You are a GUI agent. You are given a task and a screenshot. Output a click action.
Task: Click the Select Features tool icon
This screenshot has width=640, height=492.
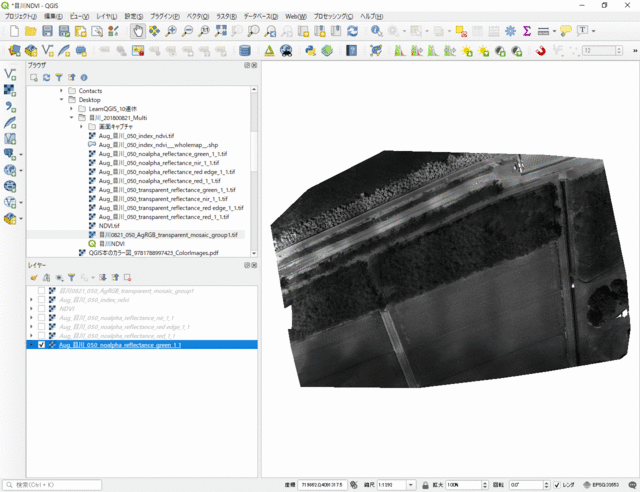coord(416,31)
